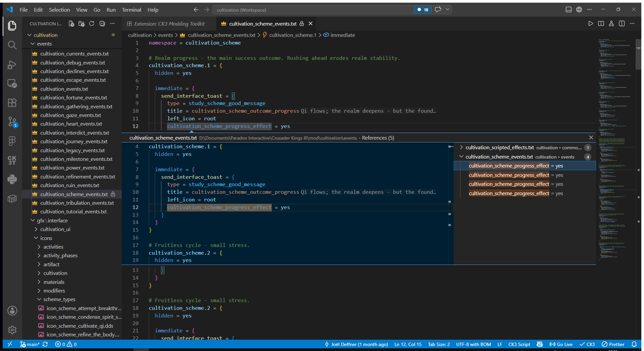Screen dimensions: 644x351
Task: Toggle the Copilot status icon in status bar
Action: pyautogui.click(x=540, y=344)
